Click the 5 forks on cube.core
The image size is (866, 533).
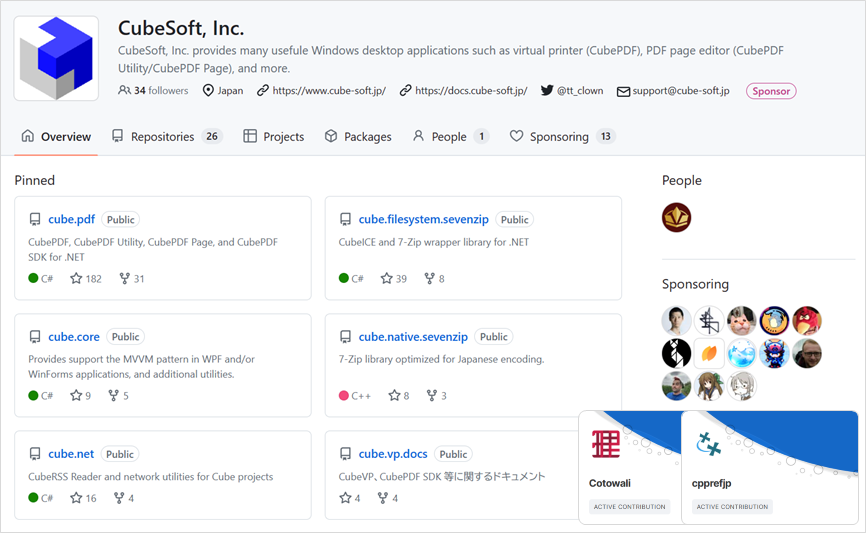click(118, 395)
